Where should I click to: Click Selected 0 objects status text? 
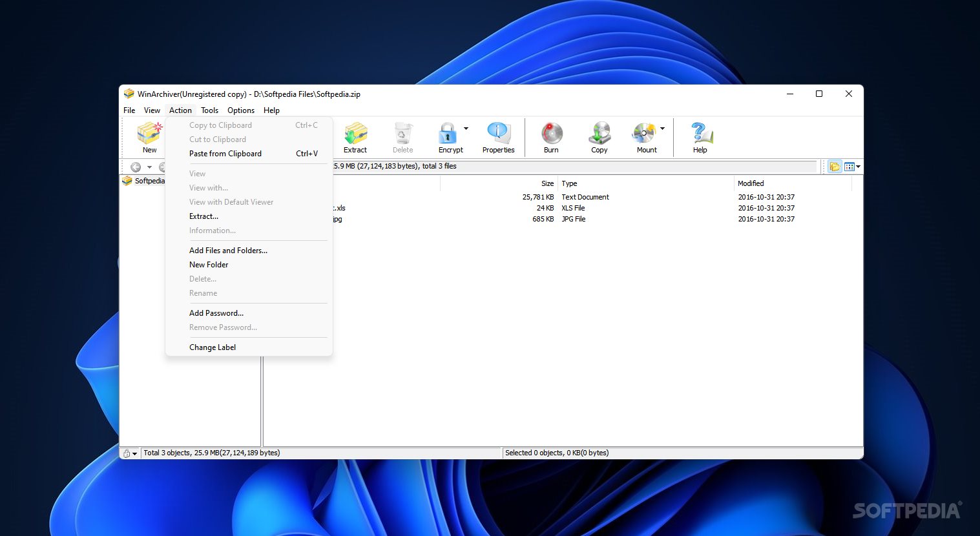pyautogui.click(x=557, y=453)
